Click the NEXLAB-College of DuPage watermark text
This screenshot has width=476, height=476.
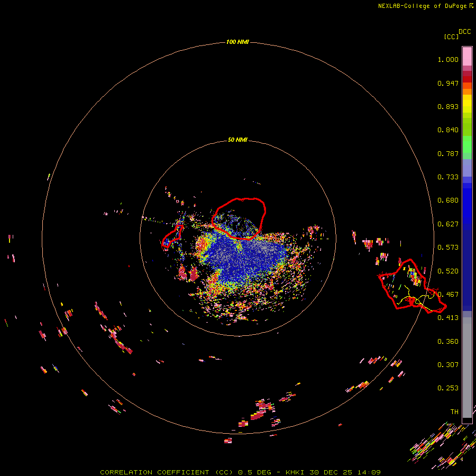pos(425,6)
